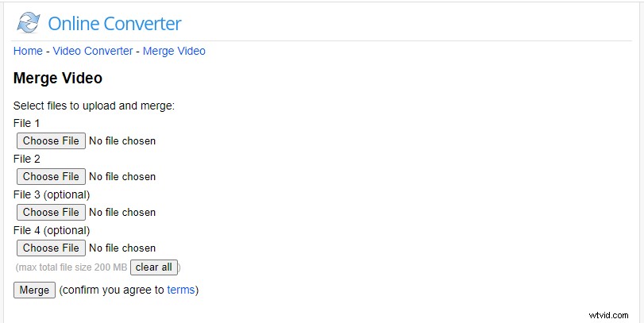
Task: Go to the Home breadcrumb link
Action: tap(28, 51)
